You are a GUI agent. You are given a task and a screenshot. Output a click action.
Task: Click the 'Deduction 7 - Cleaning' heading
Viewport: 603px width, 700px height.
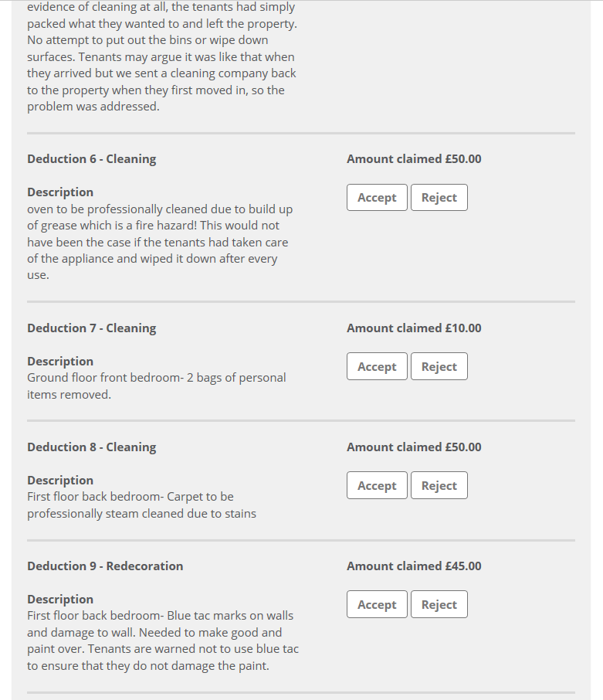(91, 328)
